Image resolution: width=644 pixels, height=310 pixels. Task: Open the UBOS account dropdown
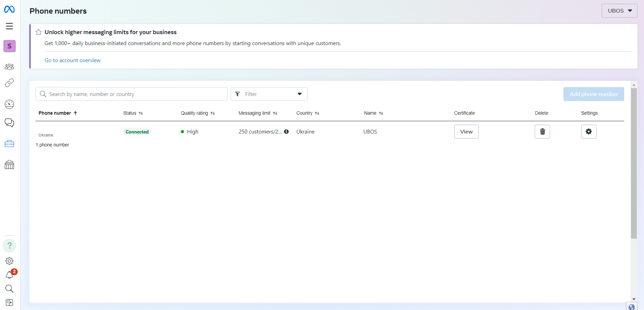coord(619,11)
